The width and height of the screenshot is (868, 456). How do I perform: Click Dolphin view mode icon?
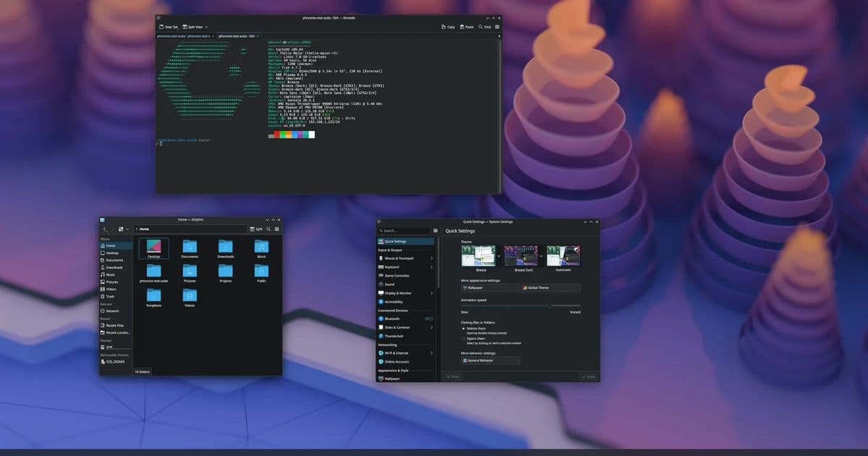(121, 229)
